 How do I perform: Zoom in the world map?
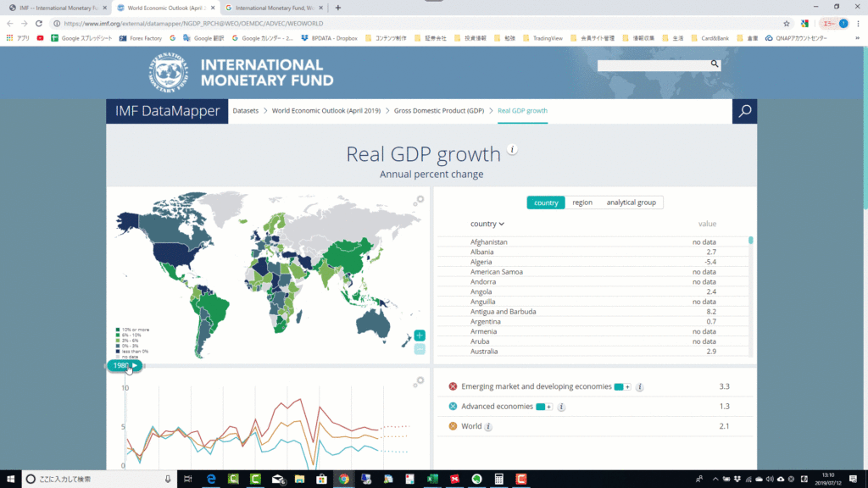420,335
